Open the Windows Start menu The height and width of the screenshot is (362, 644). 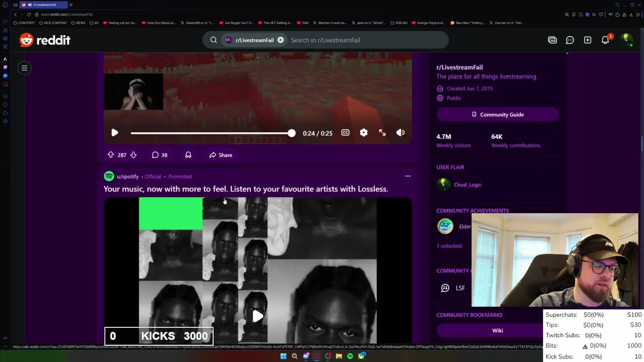283,356
